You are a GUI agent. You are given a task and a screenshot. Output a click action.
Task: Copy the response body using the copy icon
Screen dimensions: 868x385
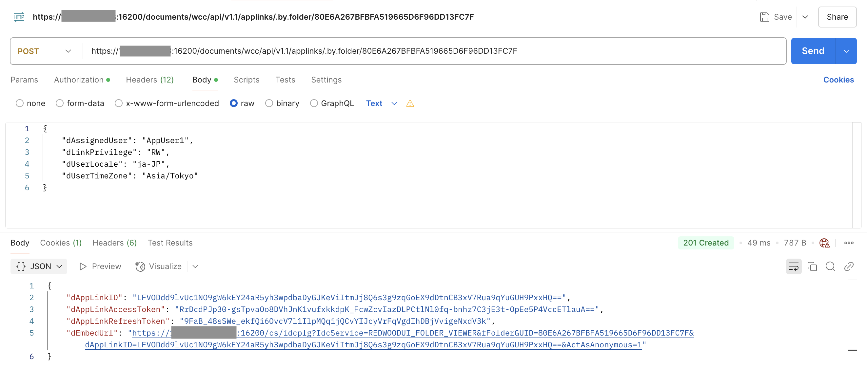812,266
